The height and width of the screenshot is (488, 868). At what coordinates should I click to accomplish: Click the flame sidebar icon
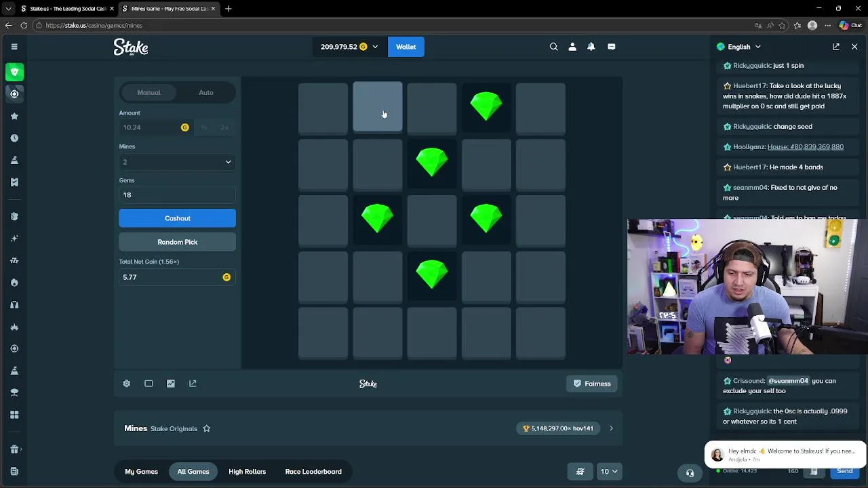[x=14, y=283]
